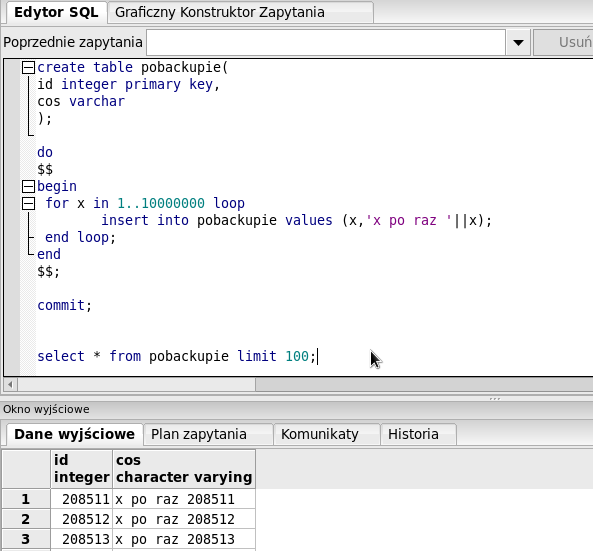Viewport: 593px width, 551px height.
Task: Select result row 2 header
Action: tap(26, 519)
